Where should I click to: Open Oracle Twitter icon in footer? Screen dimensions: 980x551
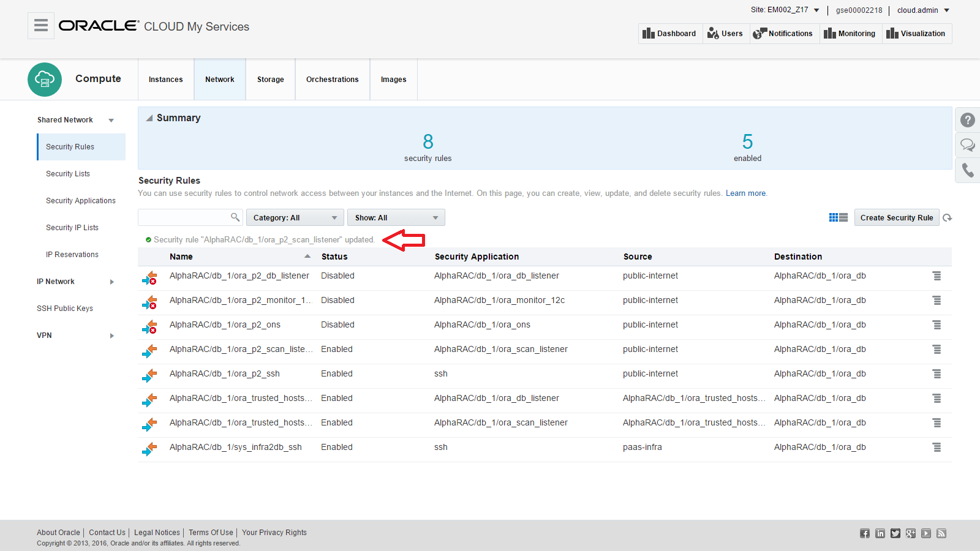pyautogui.click(x=895, y=533)
